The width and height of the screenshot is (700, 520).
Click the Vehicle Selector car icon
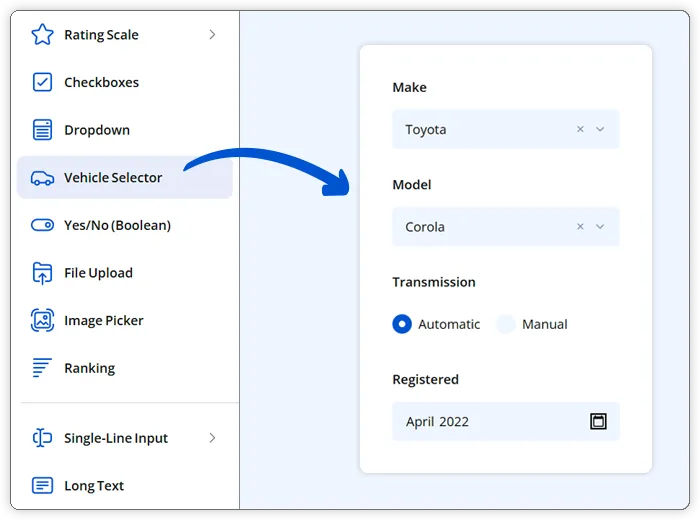click(42, 178)
